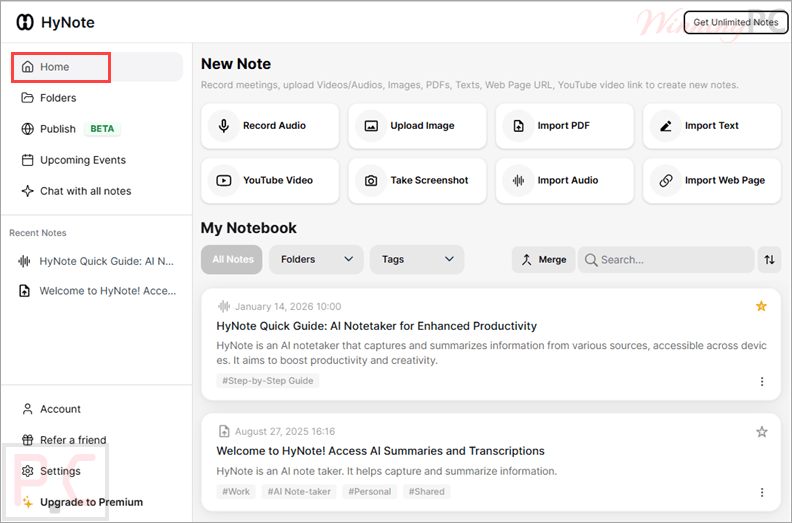Click the Upgrade to Premium sparkle icon
The height and width of the screenshot is (523, 792).
(27, 502)
